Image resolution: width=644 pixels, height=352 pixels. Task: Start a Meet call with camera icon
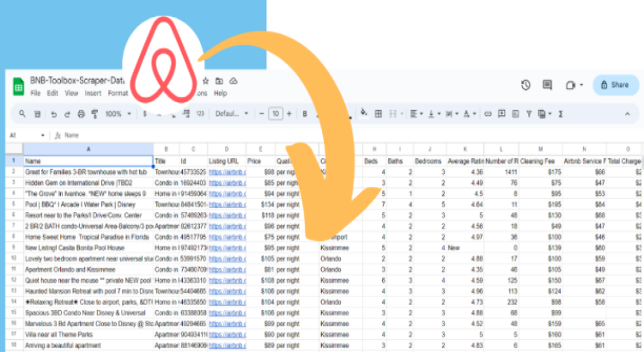coord(570,85)
